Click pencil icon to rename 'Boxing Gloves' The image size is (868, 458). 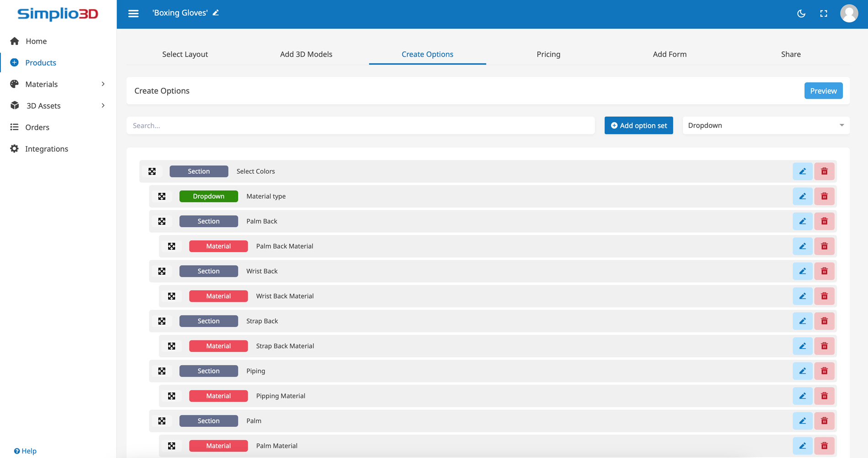pos(216,13)
